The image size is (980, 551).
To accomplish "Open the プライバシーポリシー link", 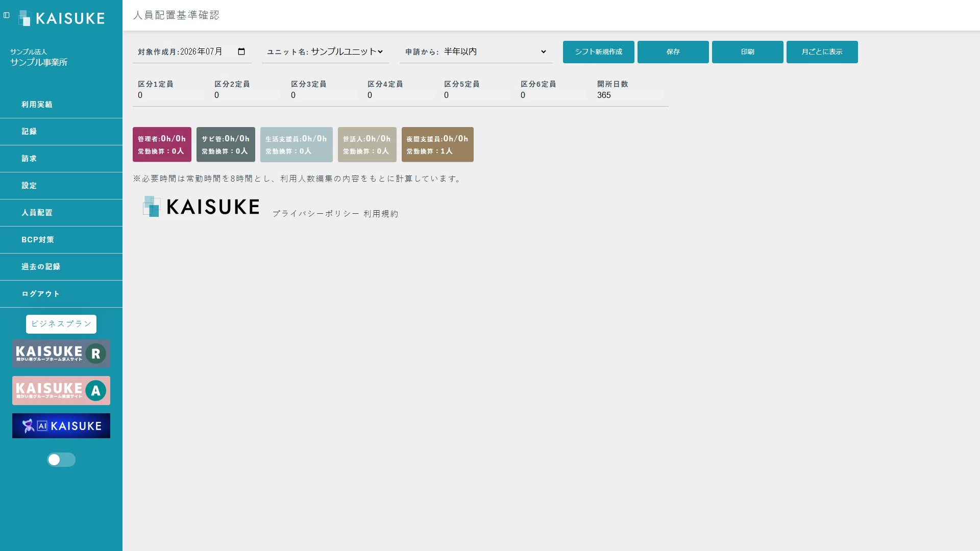I will 315,214.
